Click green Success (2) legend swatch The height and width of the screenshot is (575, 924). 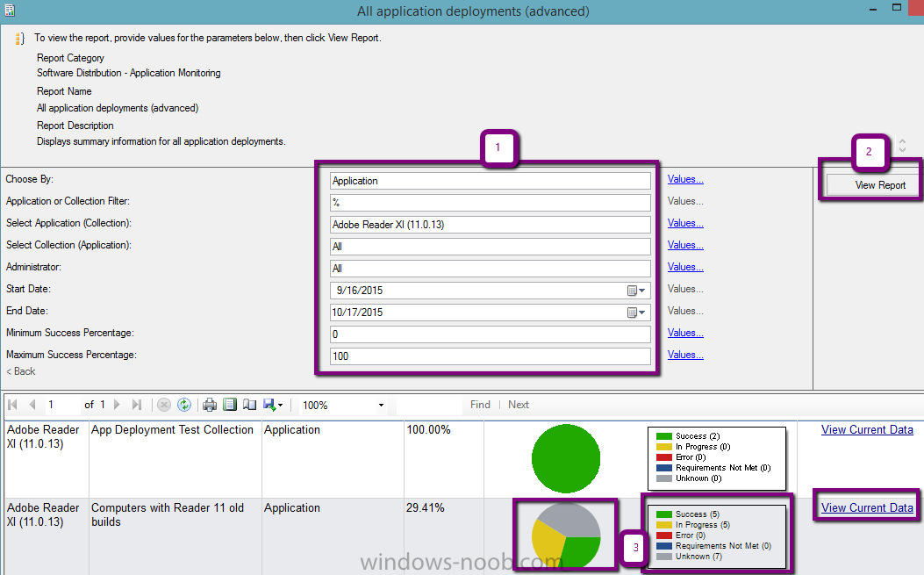click(664, 436)
